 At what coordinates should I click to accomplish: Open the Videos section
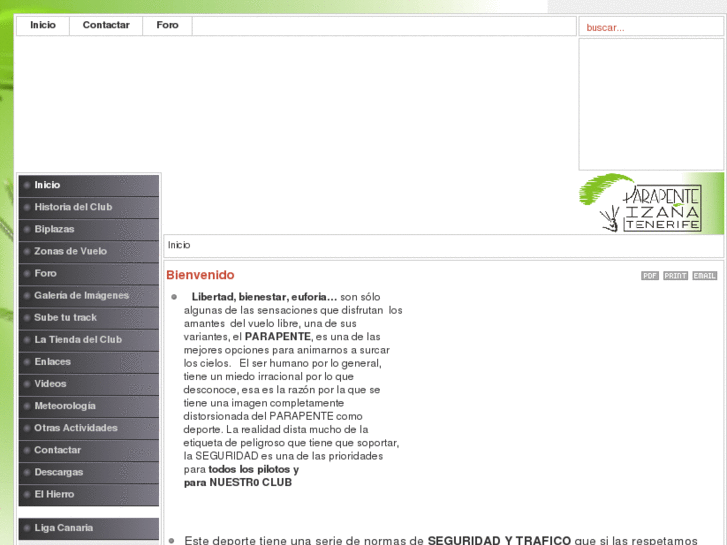tap(89, 384)
